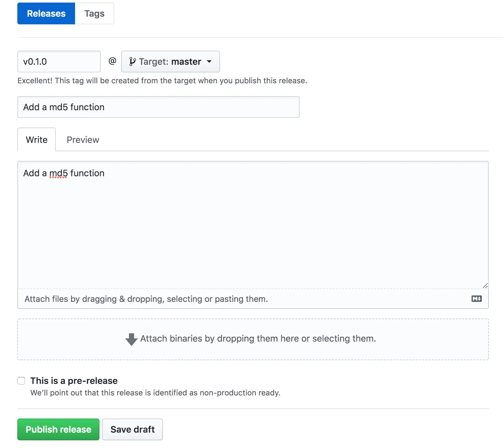Click the branch icon in Target button

click(x=132, y=62)
